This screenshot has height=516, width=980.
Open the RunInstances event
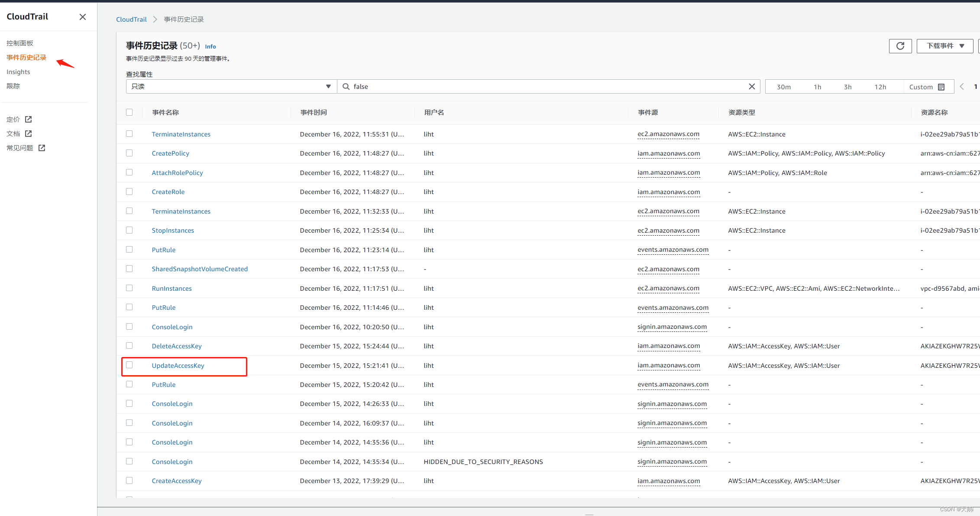171,289
